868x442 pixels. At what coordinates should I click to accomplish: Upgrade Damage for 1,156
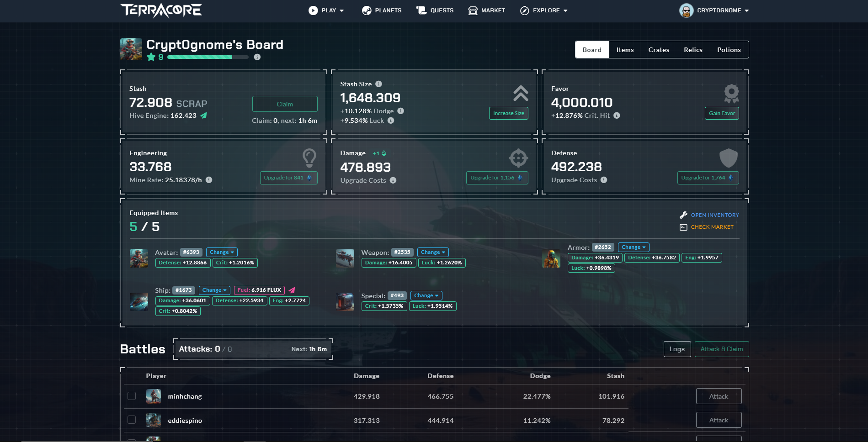(497, 178)
